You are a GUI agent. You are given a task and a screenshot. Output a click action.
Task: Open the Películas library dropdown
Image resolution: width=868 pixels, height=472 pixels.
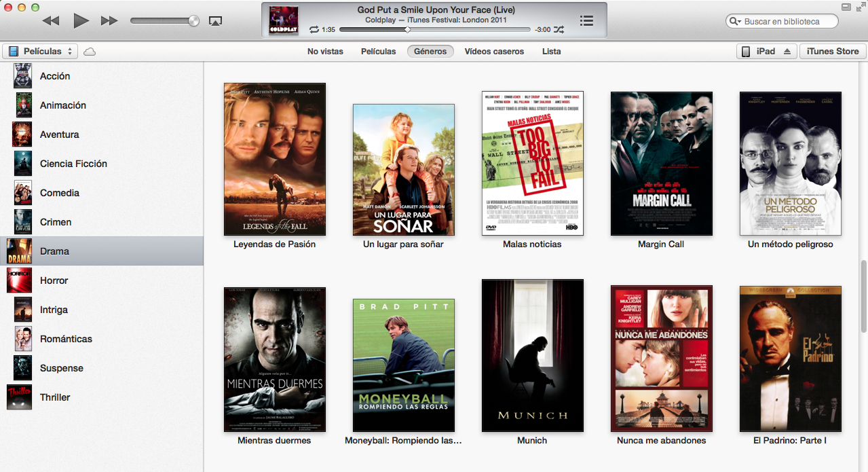point(41,52)
